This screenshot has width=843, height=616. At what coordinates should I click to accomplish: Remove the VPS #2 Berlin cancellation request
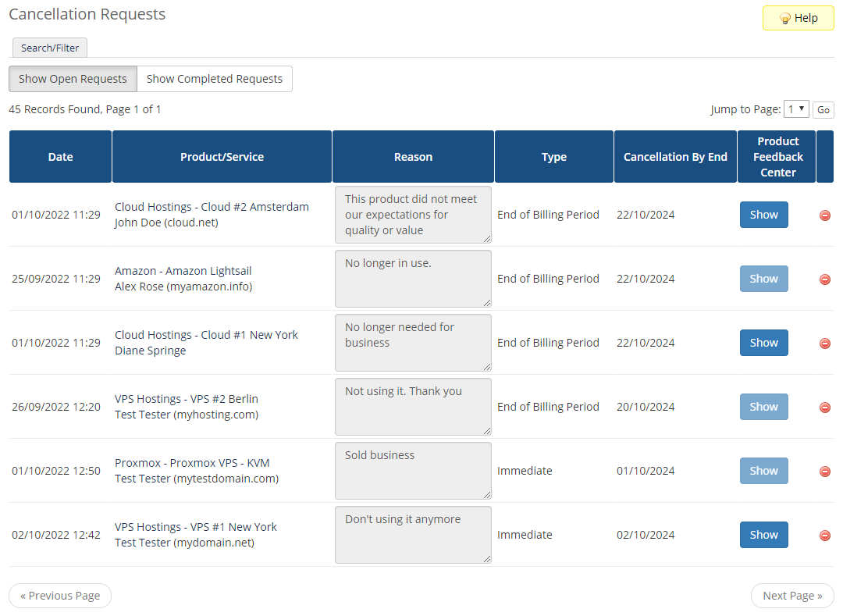tap(825, 407)
